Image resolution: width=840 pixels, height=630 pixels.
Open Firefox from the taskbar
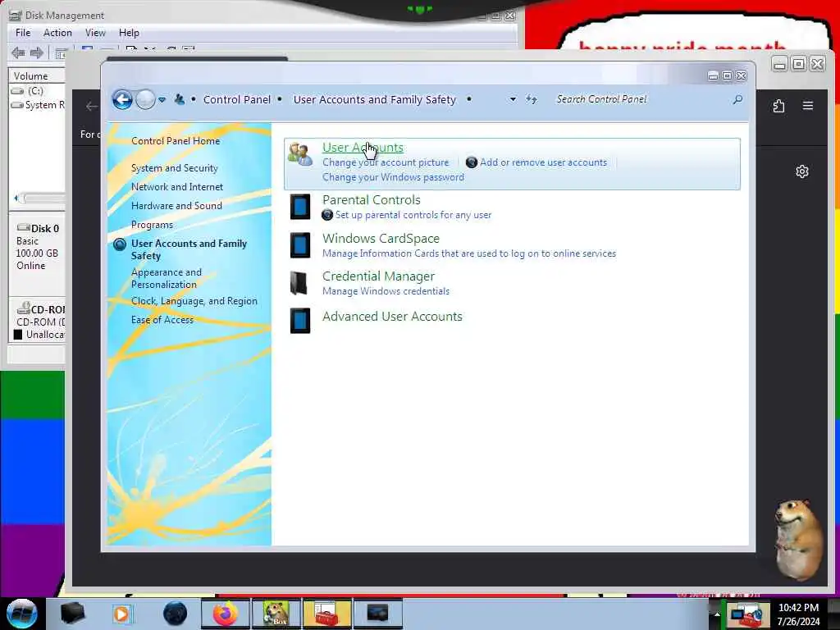pyautogui.click(x=225, y=614)
